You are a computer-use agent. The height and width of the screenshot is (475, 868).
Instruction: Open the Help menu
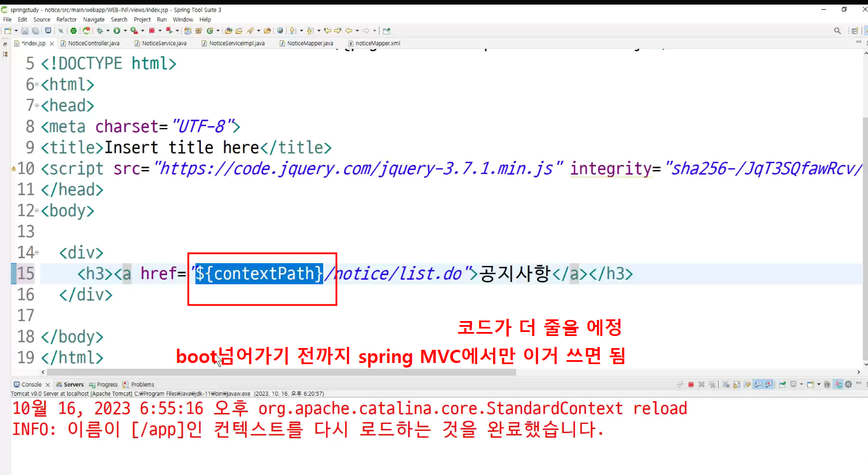pos(205,20)
